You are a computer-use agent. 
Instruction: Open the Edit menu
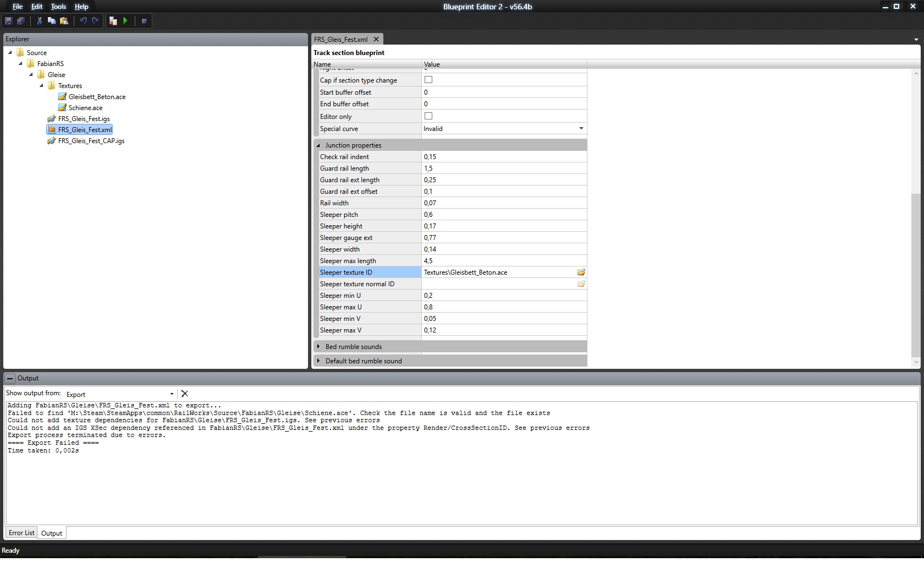click(37, 7)
